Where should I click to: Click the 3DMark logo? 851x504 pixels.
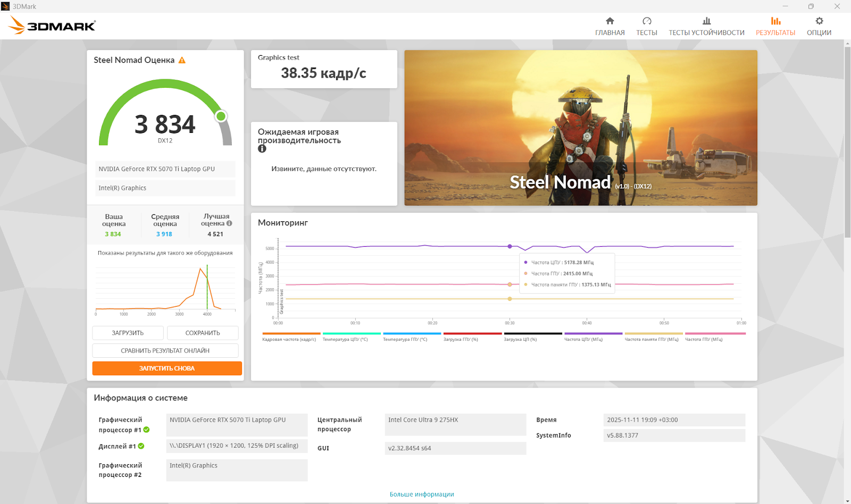click(x=52, y=26)
